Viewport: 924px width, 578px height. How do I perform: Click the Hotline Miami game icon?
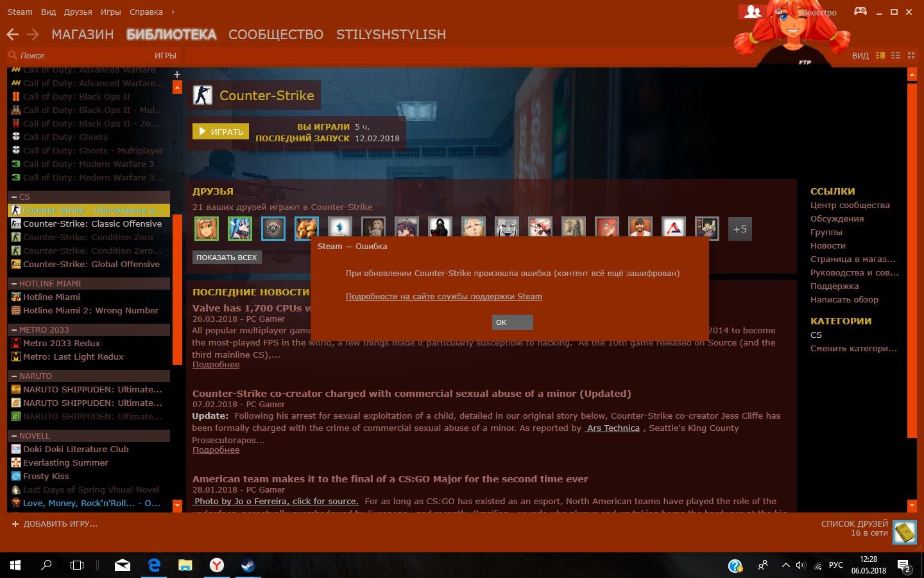pos(16,297)
